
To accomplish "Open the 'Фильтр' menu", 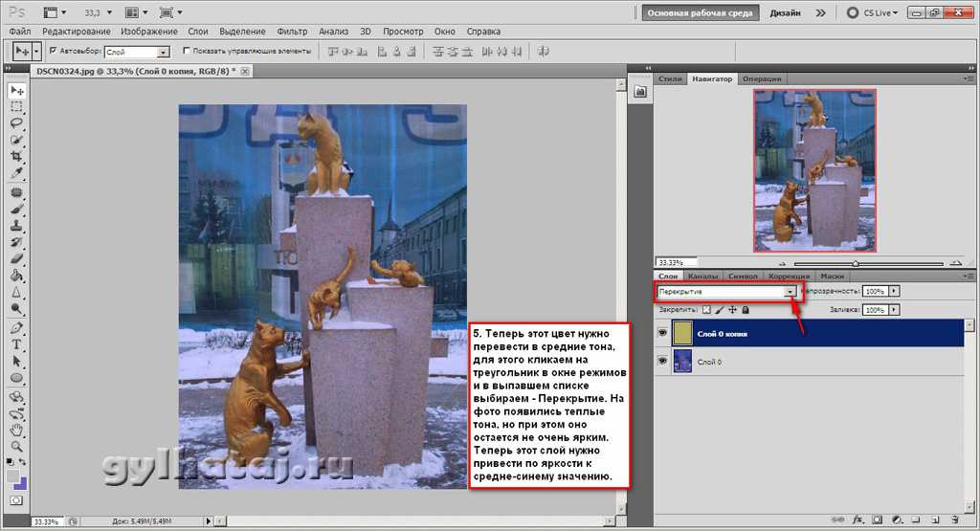I will pyautogui.click(x=291, y=32).
